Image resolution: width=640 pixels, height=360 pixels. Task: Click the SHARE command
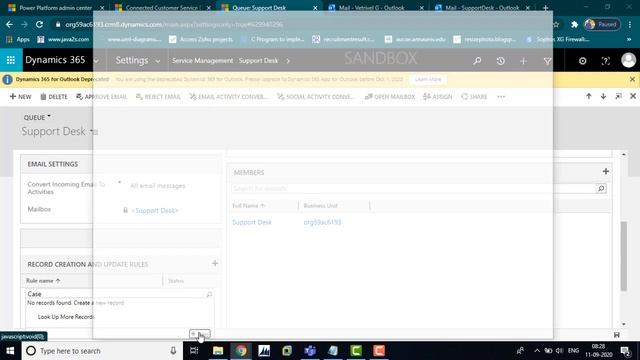coord(474,97)
